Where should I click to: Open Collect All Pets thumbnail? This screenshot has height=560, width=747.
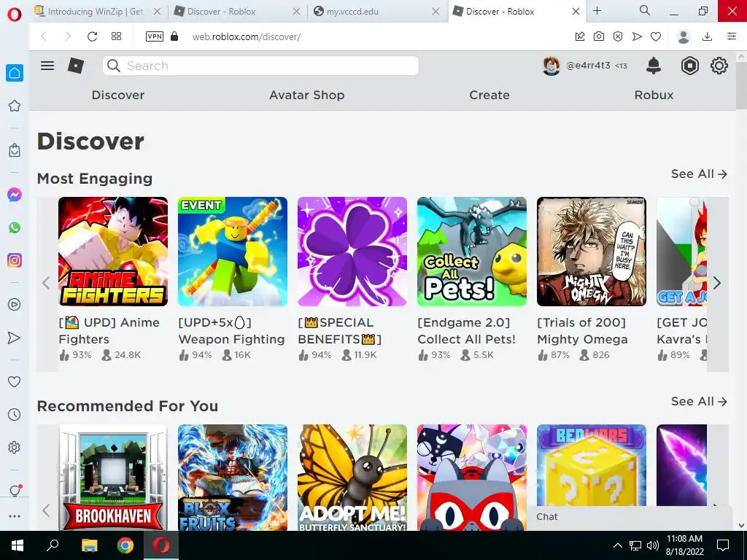[472, 252]
